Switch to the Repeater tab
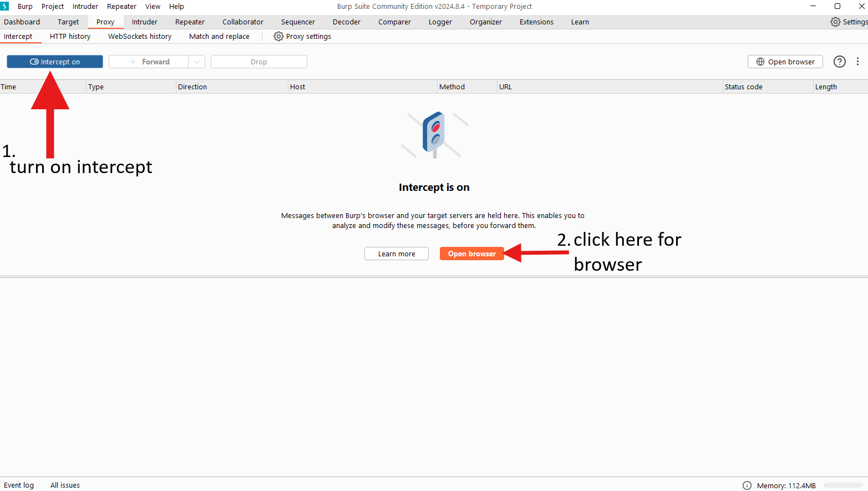Image resolution: width=868 pixels, height=491 pixels. [x=190, y=22]
